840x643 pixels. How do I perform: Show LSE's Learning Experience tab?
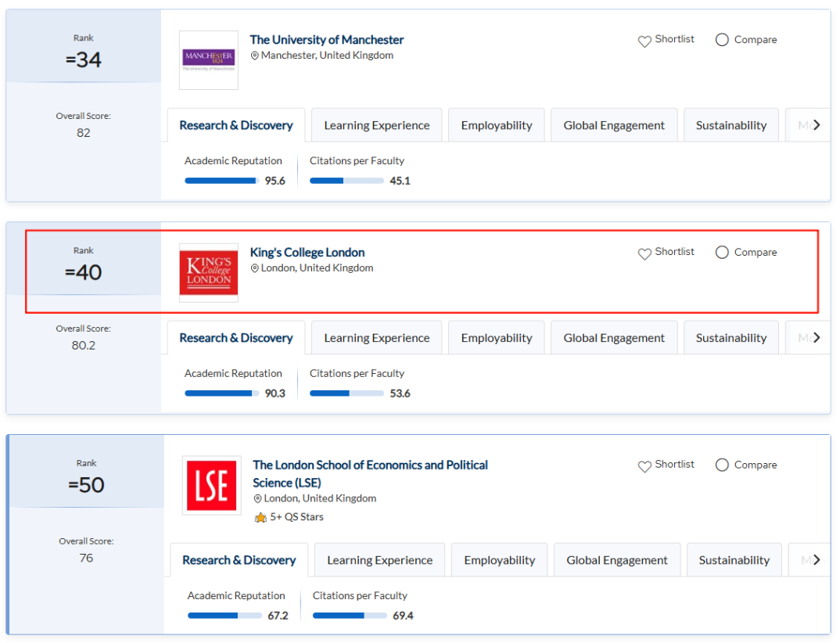(380, 561)
